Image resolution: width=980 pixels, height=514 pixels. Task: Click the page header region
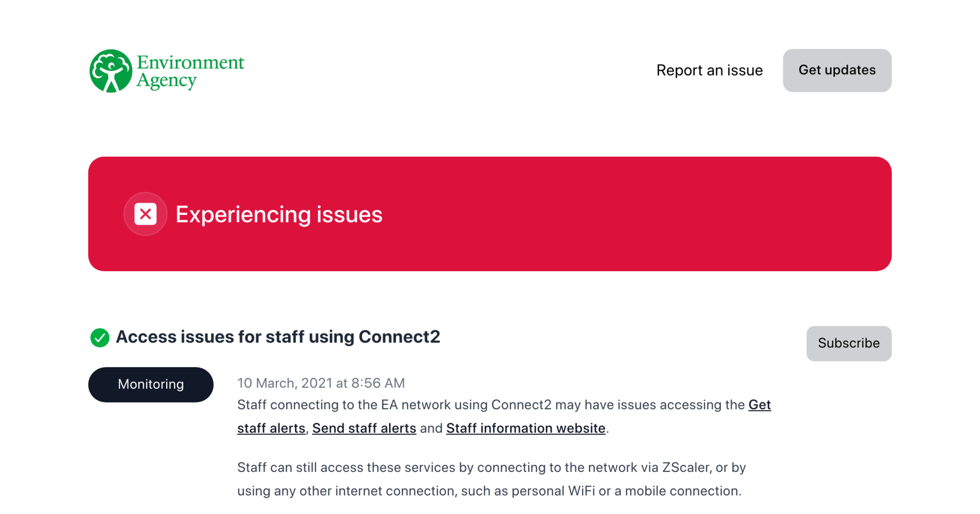pos(490,70)
